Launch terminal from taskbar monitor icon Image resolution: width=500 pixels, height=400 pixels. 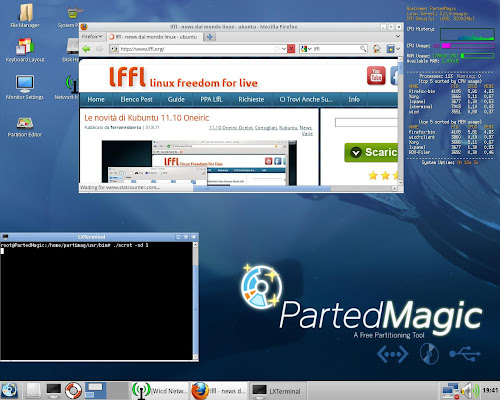pos(54,390)
